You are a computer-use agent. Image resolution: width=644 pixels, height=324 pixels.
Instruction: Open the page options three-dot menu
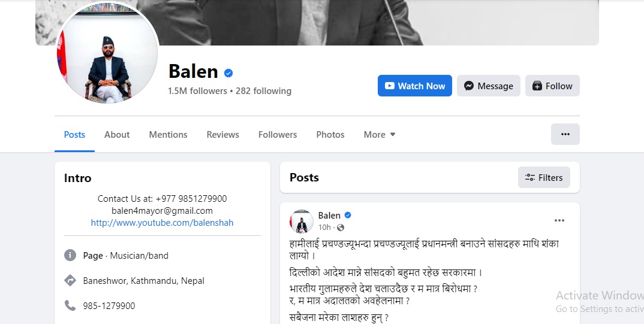[x=565, y=134]
